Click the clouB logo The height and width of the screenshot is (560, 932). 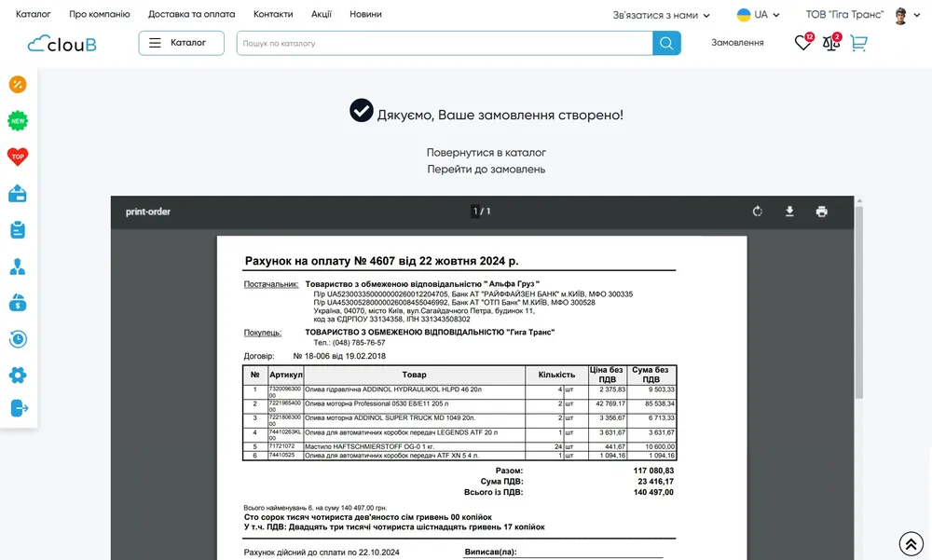[x=62, y=44]
